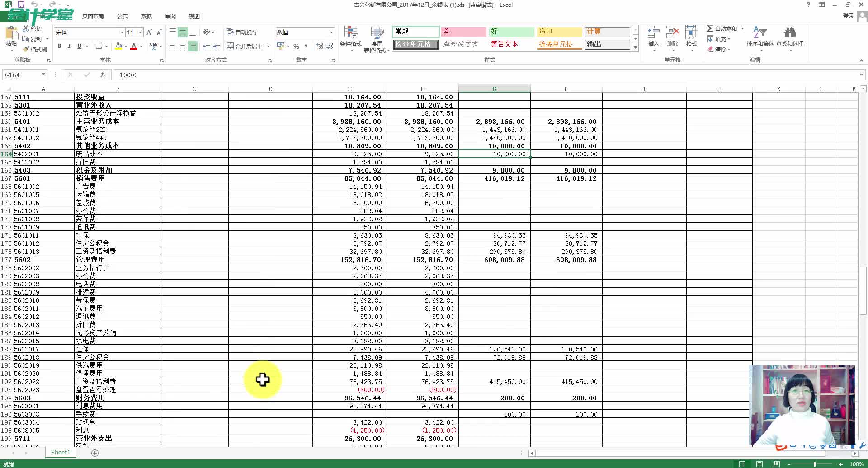This screenshot has width=868, height=468.
Task: Click Merge and Center (合并后居中)
Action: click(245, 46)
